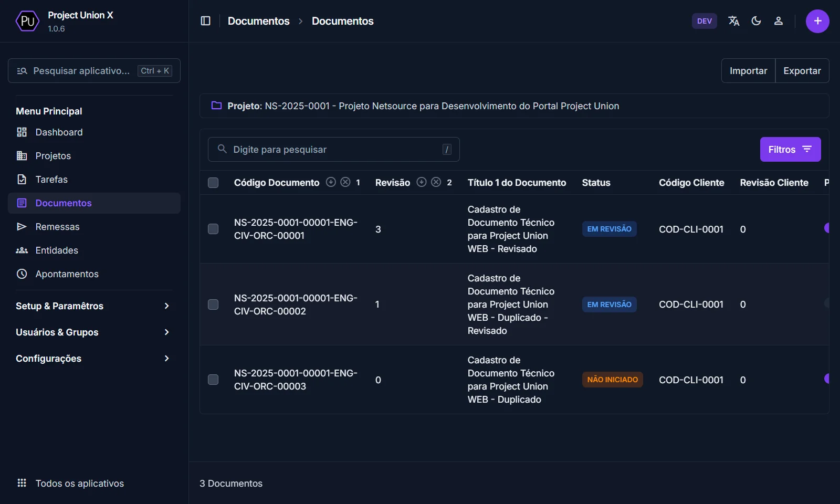Open Apontamentos from the sidebar
This screenshot has height=504, width=840.
(67, 274)
